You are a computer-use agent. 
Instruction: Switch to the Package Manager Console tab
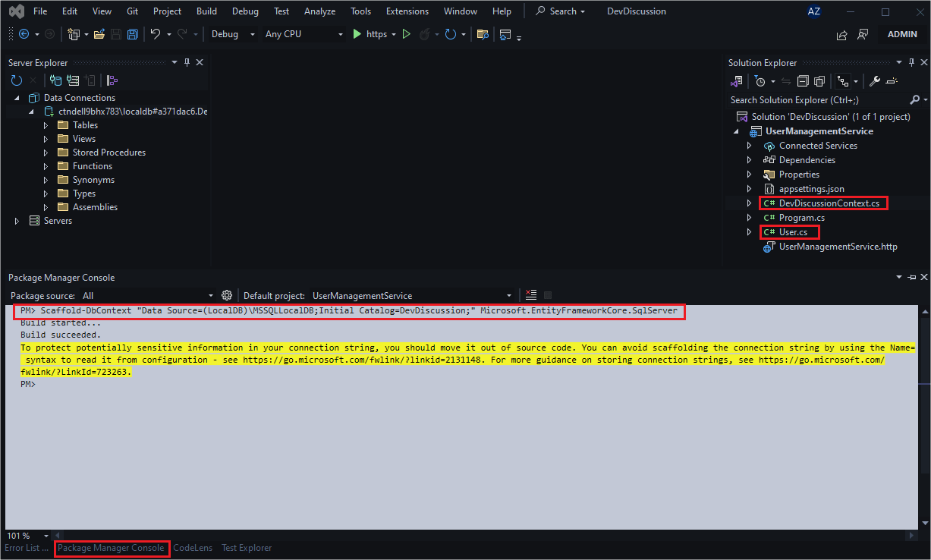(111, 548)
